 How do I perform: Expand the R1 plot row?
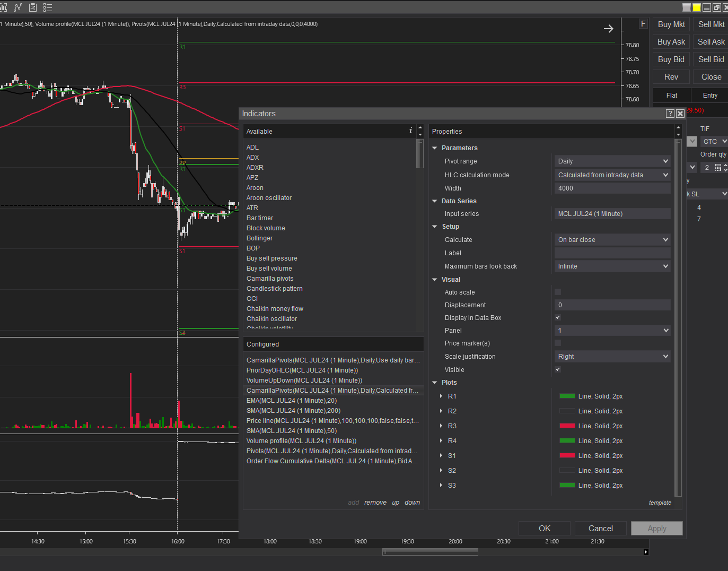click(x=441, y=396)
